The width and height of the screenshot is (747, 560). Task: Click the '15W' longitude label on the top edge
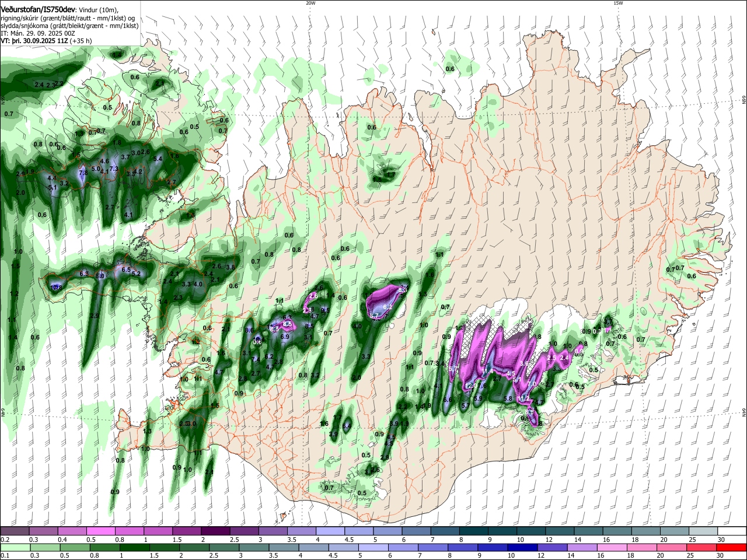(618, 3)
